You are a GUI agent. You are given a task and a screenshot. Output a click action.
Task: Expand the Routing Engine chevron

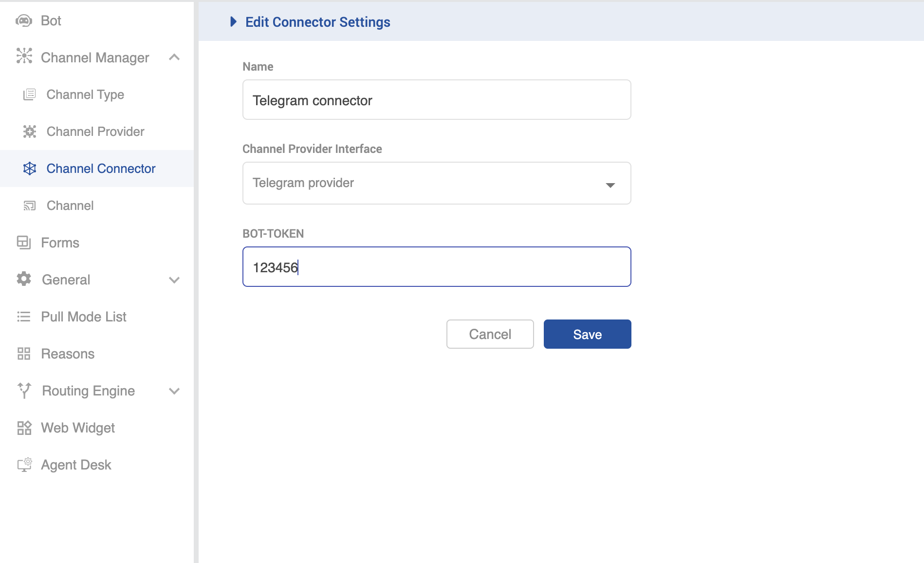(x=174, y=391)
